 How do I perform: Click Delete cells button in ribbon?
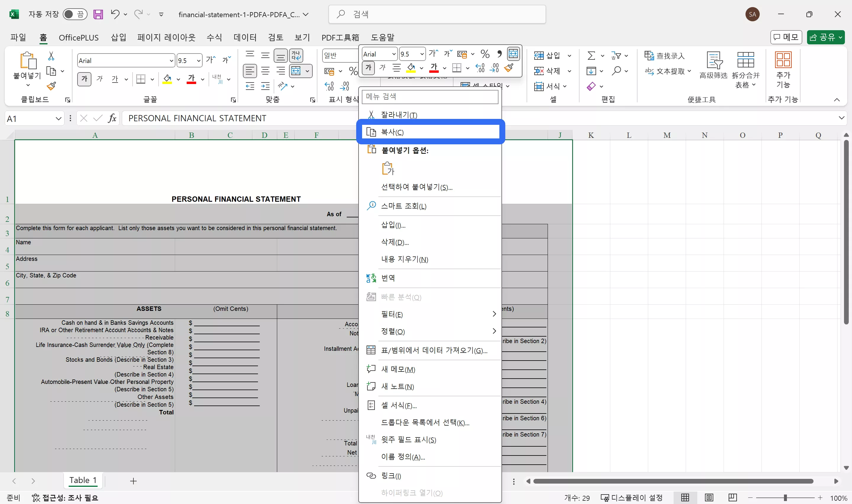[x=547, y=71]
